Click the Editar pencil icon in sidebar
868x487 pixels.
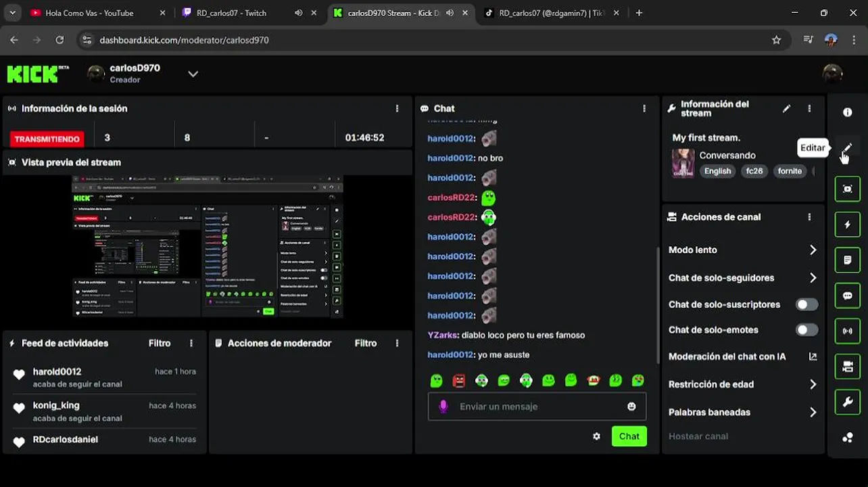click(x=847, y=148)
